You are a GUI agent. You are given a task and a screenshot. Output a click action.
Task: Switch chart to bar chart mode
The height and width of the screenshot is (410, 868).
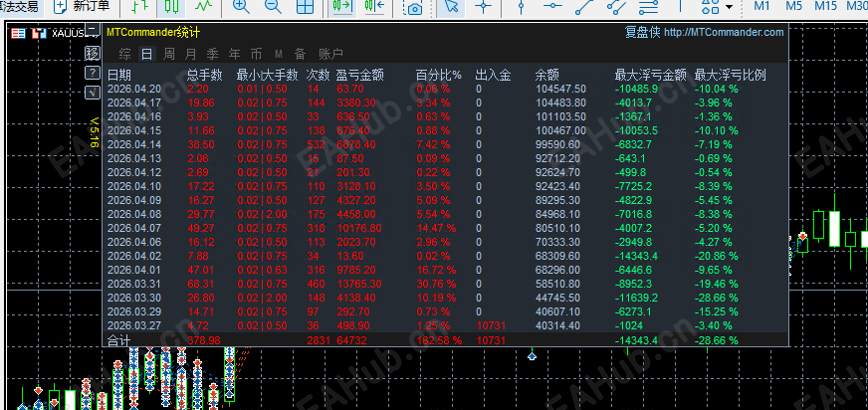(141, 6)
